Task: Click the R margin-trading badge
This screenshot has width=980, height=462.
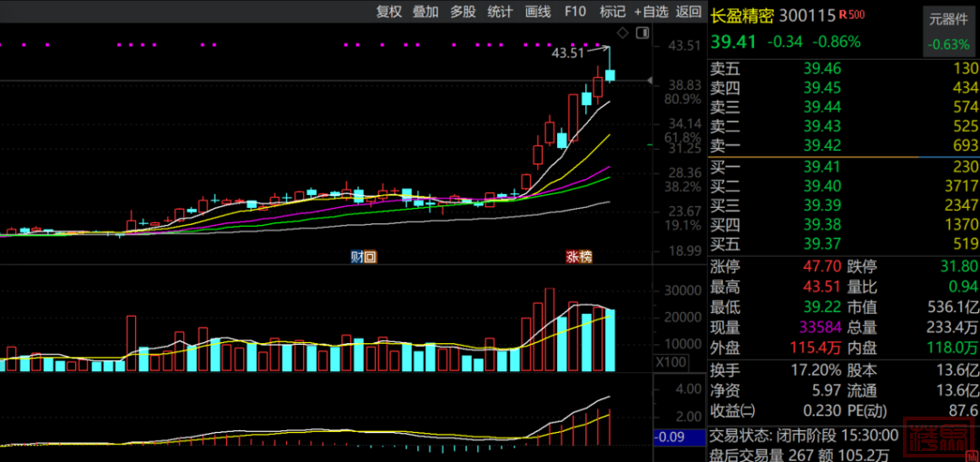Action: [843, 15]
